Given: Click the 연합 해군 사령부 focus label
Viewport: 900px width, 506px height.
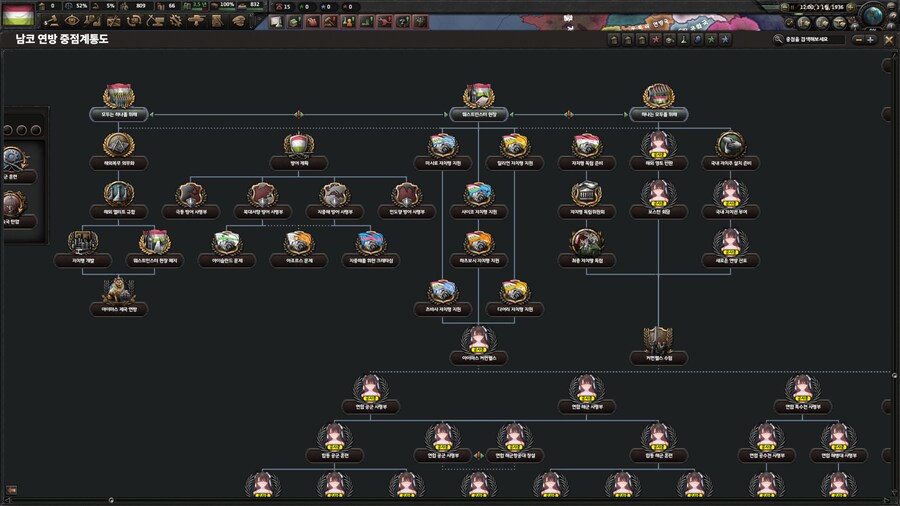Looking at the screenshot, I should [586, 407].
